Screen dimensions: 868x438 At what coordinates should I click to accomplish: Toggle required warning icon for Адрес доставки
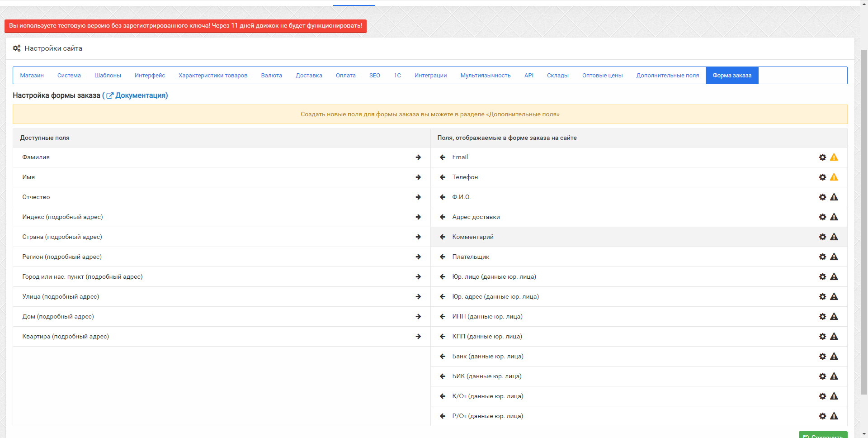coord(834,217)
